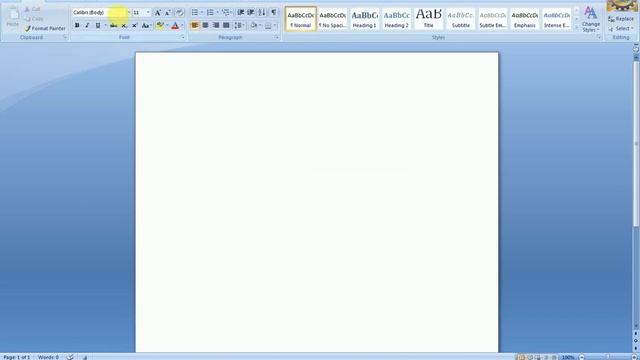The height and width of the screenshot is (360, 640).
Task: Click the 100% zoom level
Action: (x=568, y=357)
